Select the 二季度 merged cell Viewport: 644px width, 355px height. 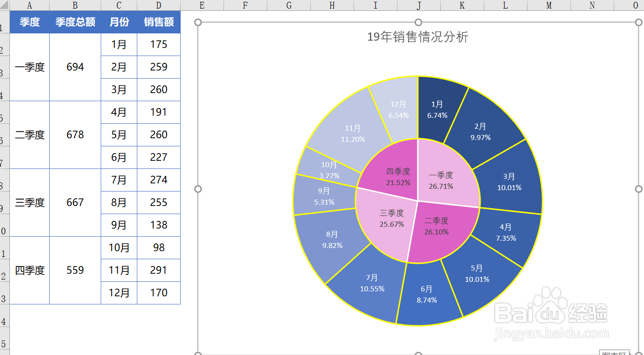(x=30, y=135)
